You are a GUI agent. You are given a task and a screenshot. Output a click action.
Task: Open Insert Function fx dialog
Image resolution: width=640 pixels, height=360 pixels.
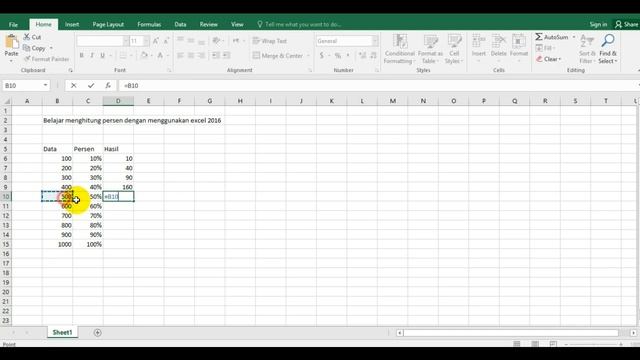(108, 85)
